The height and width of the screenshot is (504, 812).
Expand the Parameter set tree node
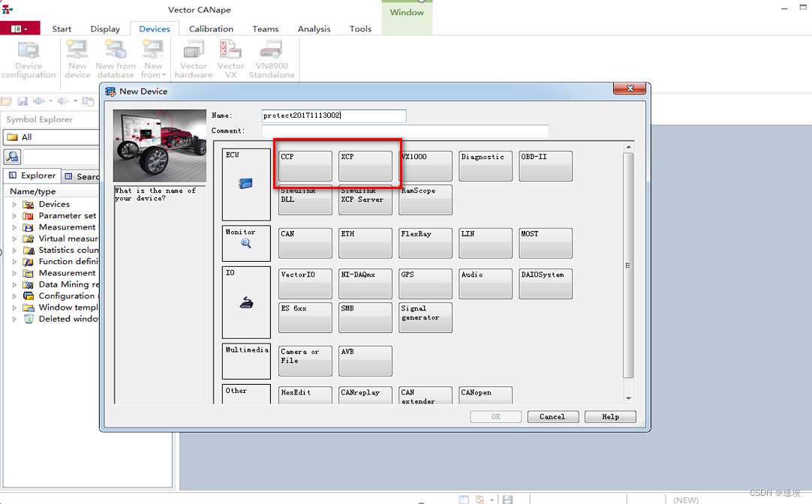(14, 216)
